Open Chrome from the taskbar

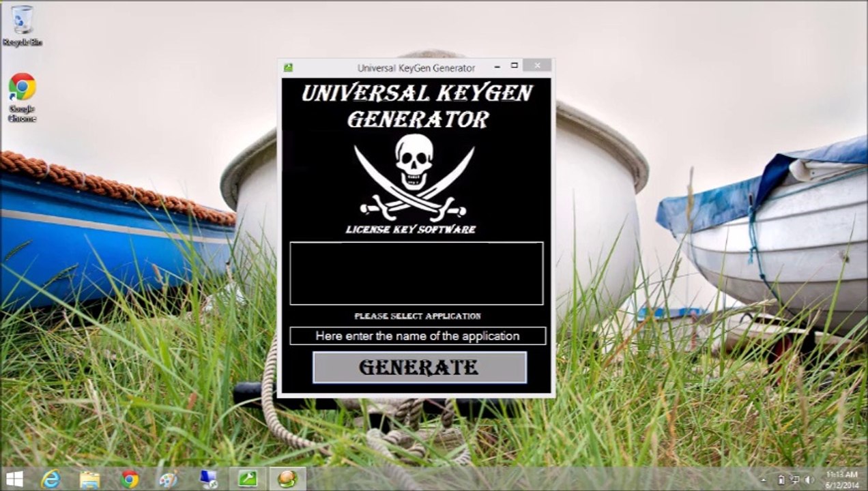[129, 479]
